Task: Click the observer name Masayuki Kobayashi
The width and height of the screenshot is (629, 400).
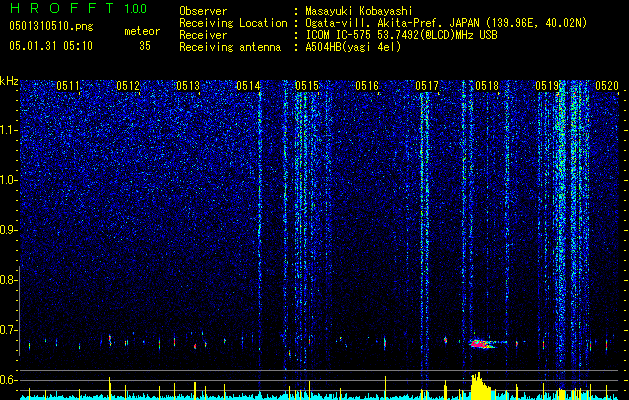Action: (x=359, y=11)
